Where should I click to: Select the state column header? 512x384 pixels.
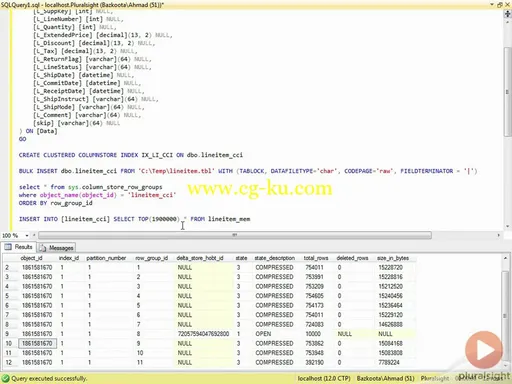(x=243, y=258)
